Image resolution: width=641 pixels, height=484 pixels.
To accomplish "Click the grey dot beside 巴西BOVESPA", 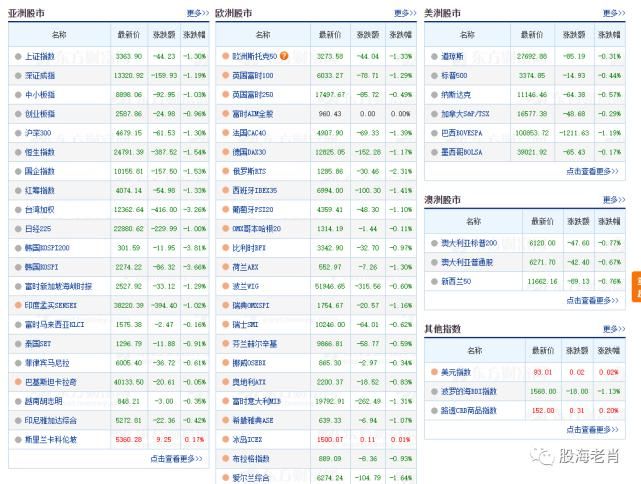I will pyautogui.click(x=434, y=133).
